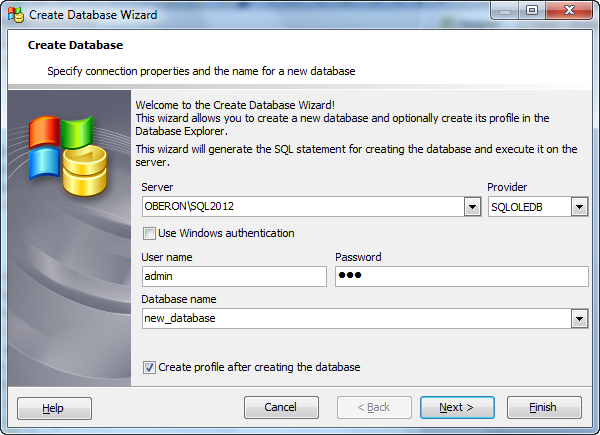
Task: Close the Create Database Wizard window
Action: (x=568, y=12)
